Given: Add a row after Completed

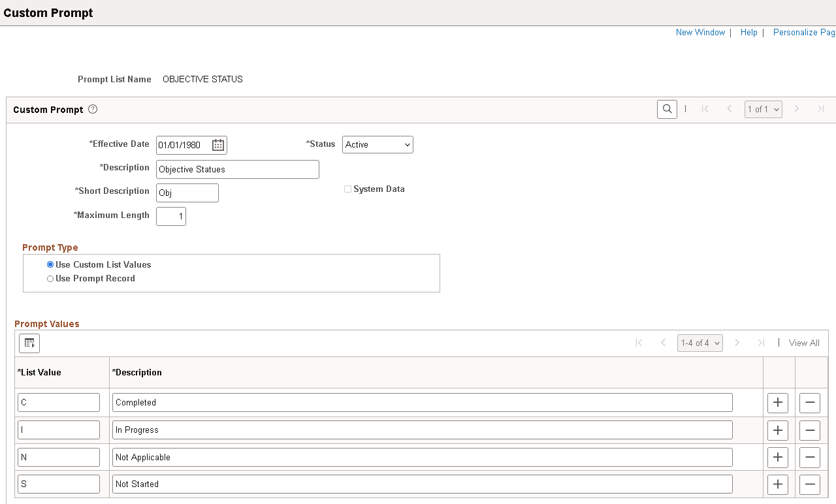Looking at the screenshot, I should pos(777,403).
